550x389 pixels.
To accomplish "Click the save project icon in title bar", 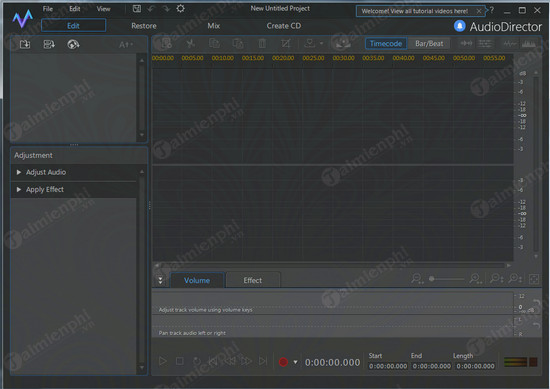I will (137, 9).
